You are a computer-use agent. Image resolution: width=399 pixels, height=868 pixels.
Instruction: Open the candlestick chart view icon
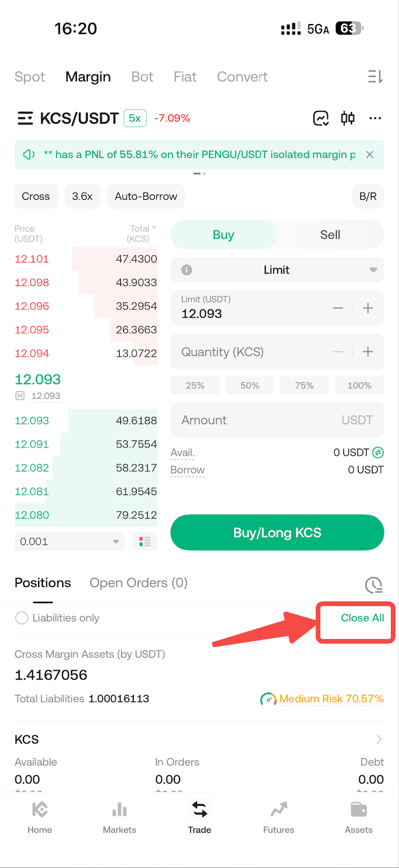click(348, 118)
